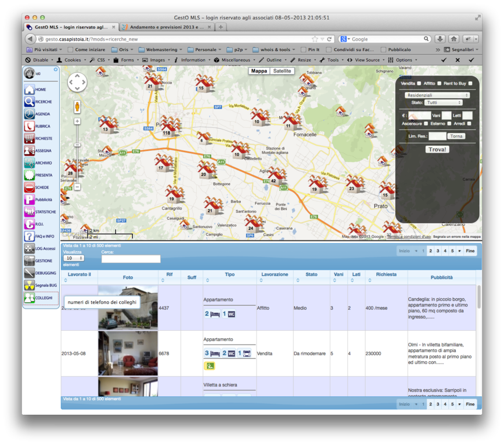Open the Pubblicità sidebar icon
Viewport: 504px width, 445px height.
29,200
